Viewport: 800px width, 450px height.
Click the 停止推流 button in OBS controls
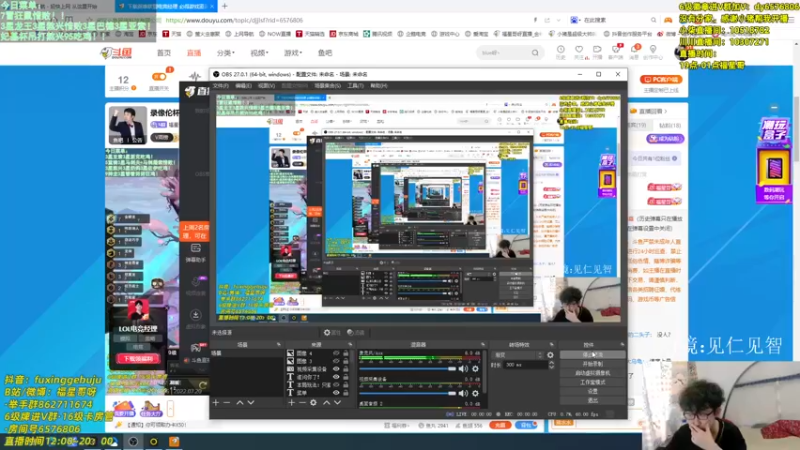592,355
